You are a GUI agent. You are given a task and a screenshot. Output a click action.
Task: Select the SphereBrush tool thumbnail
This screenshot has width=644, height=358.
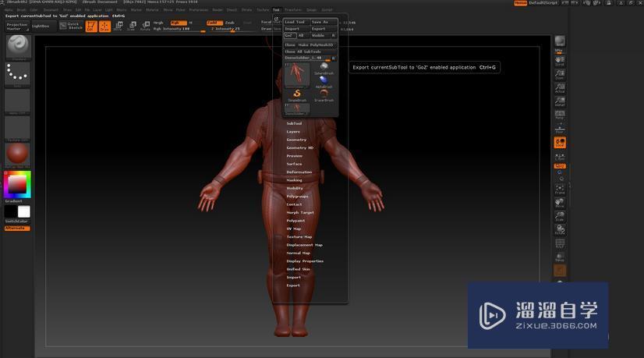pos(324,68)
